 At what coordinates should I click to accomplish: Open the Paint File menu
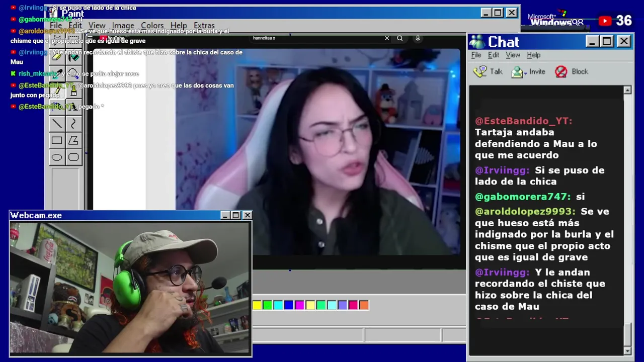point(56,26)
